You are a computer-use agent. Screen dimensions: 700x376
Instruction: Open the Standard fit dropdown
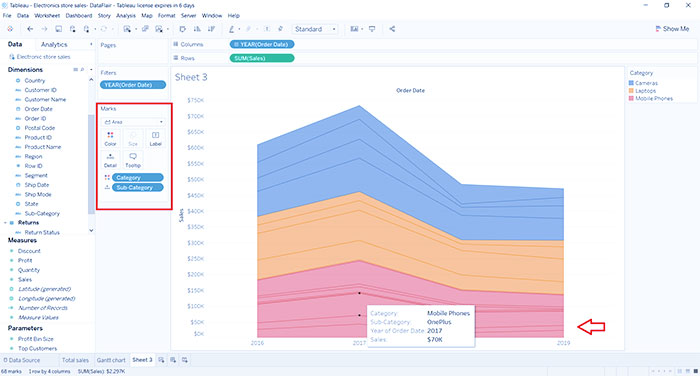[x=315, y=29]
